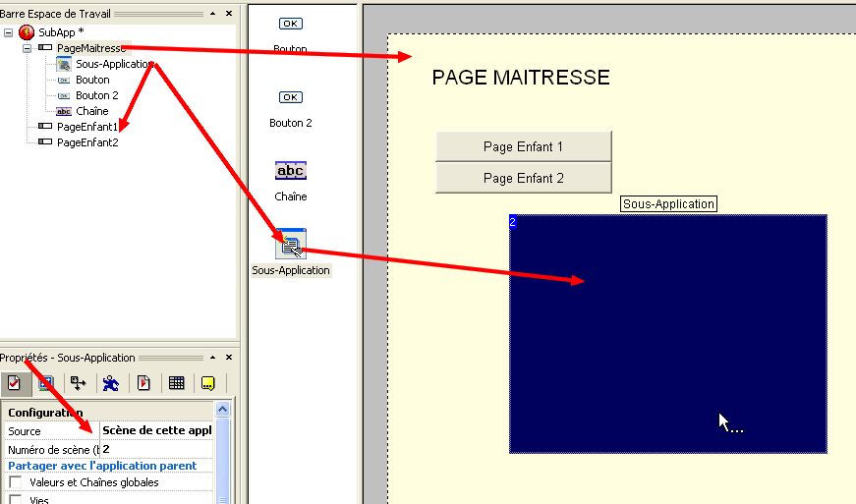
Task: Select PageEnfant2 in workspace tree
Action: point(87,142)
